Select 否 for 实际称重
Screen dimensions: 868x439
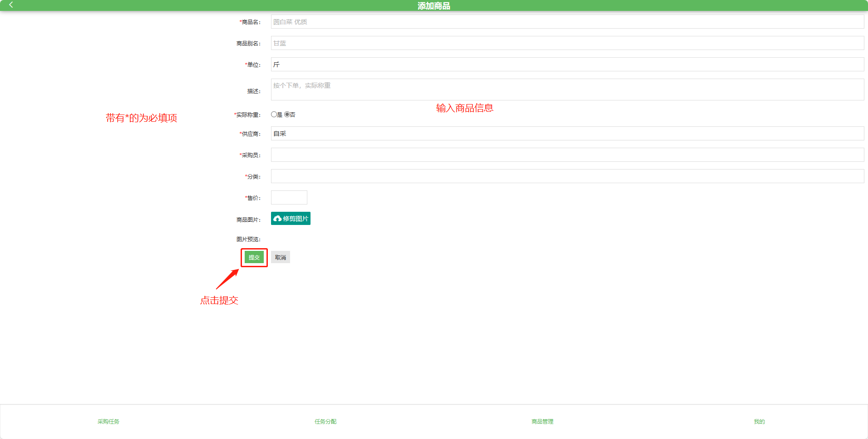tap(287, 115)
